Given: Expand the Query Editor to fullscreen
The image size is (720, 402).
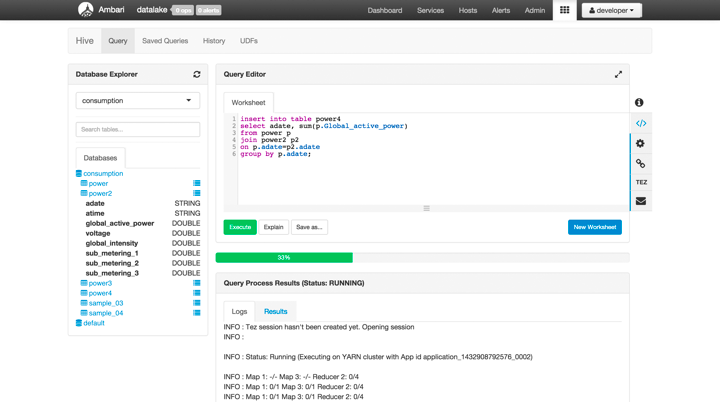Looking at the screenshot, I should coord(618,74).
